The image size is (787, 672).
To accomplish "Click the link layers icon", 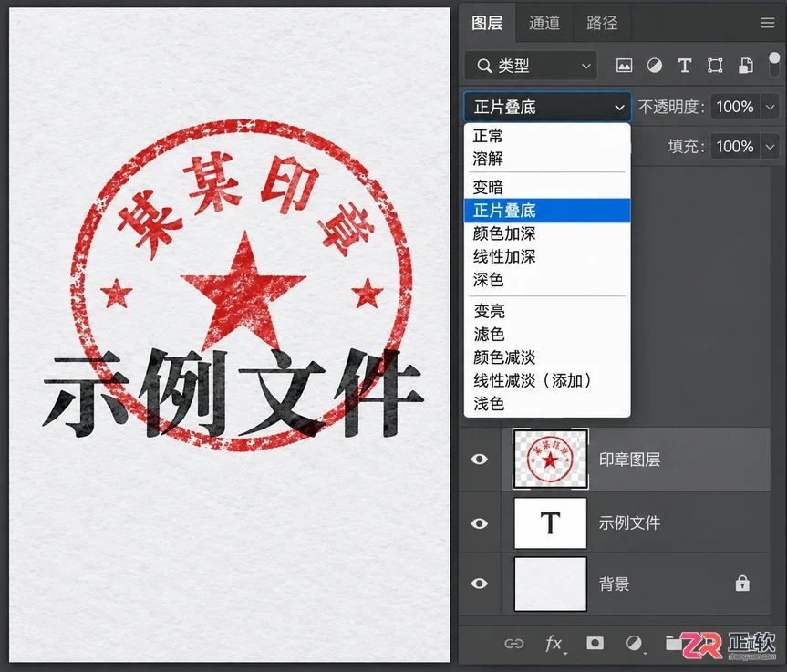I will pos(513,644).
